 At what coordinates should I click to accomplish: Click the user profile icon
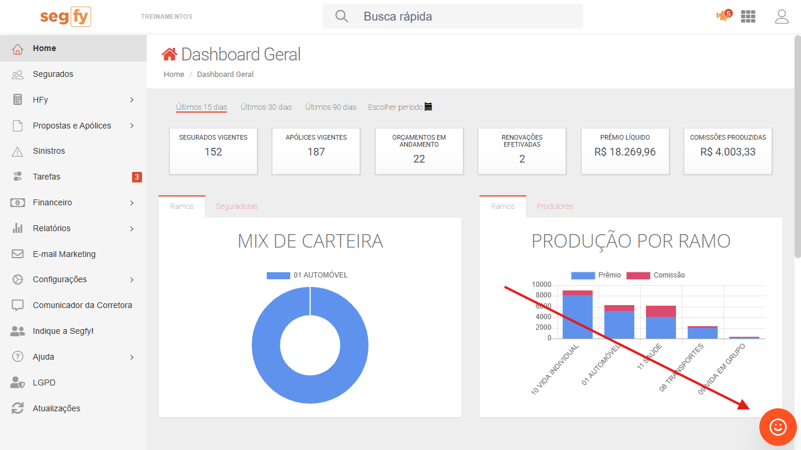coord(781,16)
